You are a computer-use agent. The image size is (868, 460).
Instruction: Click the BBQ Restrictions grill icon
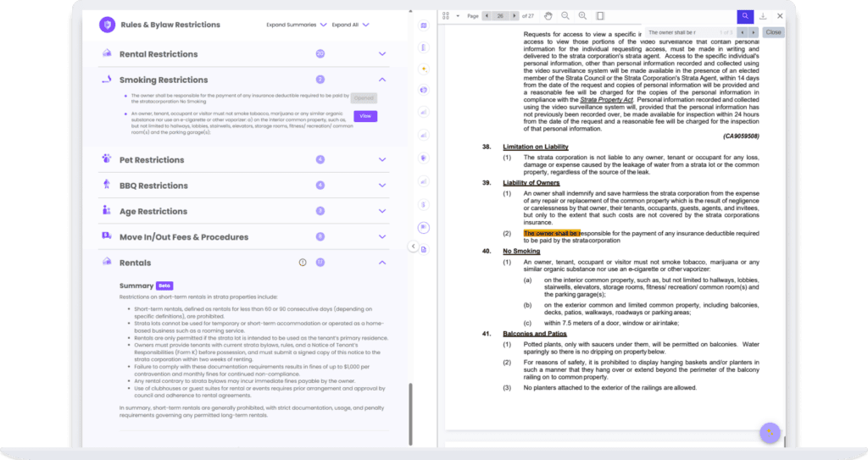[107, 185]
